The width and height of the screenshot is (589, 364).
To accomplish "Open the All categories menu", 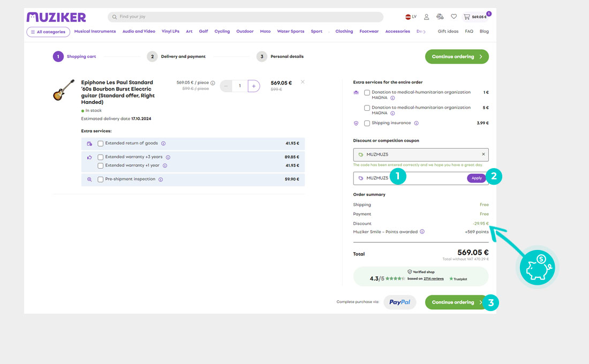I will tap(48, 32).
